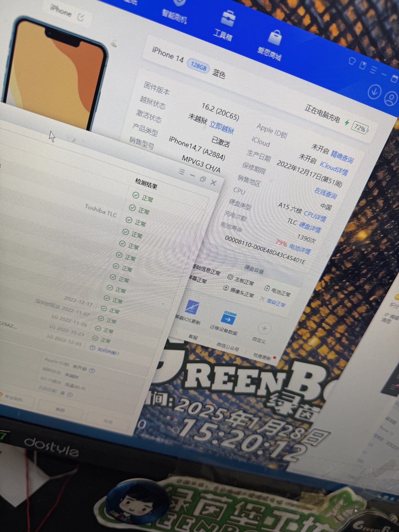Edit device name beside iPhone label
Viewport: 399px width, 532px height.
coord(81,18)
